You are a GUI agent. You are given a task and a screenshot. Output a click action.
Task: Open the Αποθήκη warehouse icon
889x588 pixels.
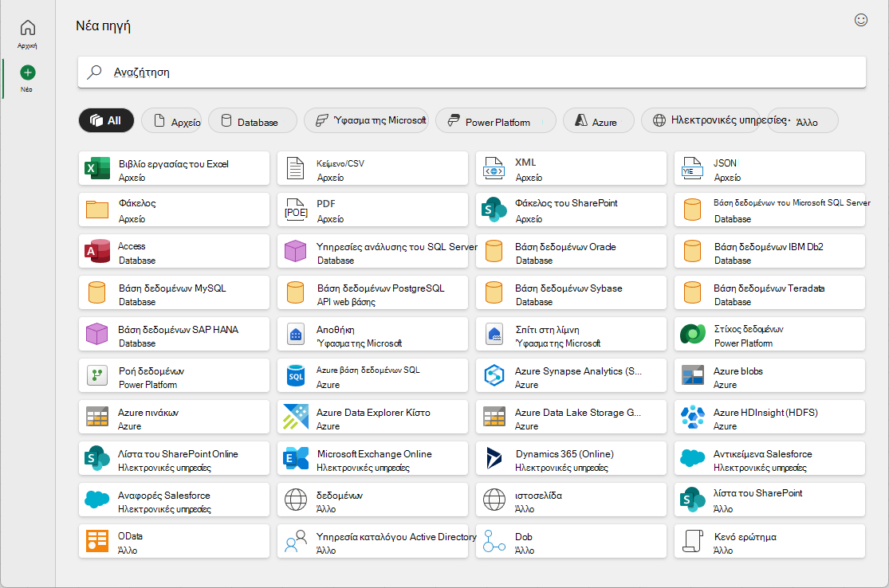click(295, 334)
